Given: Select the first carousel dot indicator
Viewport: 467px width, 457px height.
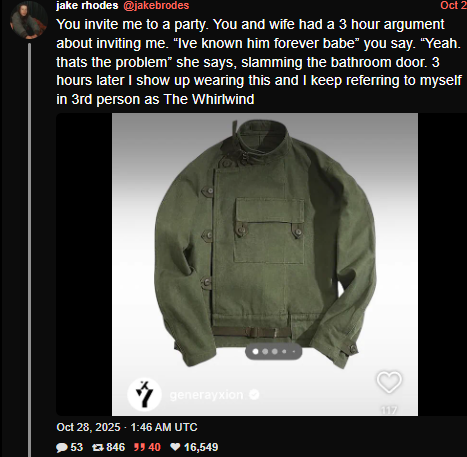Looking at the screenshot, I should tap(256, 352).
